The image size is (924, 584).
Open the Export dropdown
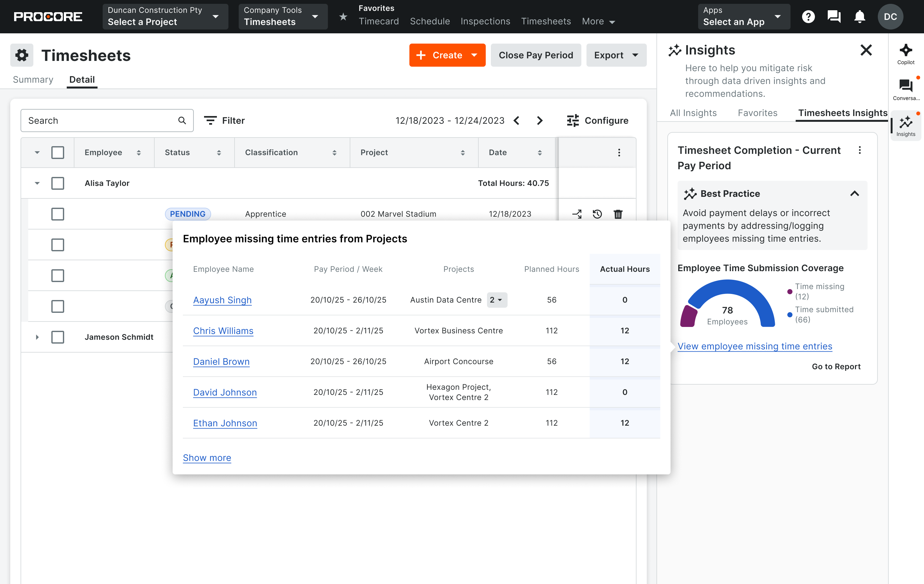[616, 55]
